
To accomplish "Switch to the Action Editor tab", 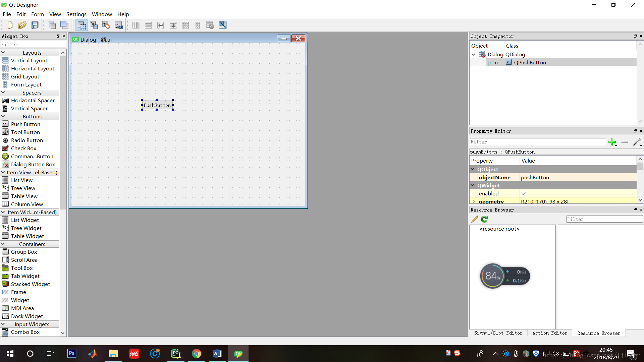I will tap(550, 333).
